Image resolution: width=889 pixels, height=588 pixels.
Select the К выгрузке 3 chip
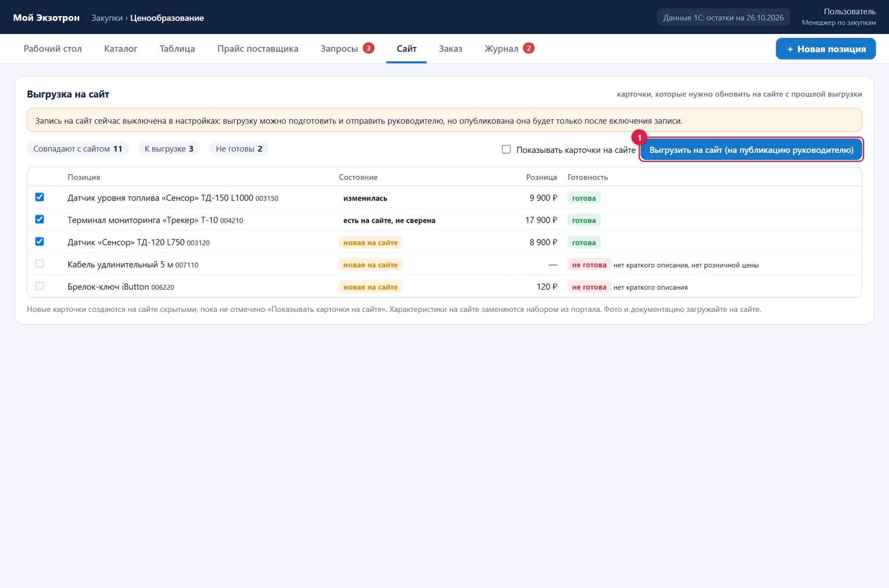click(x=169, y=149)
